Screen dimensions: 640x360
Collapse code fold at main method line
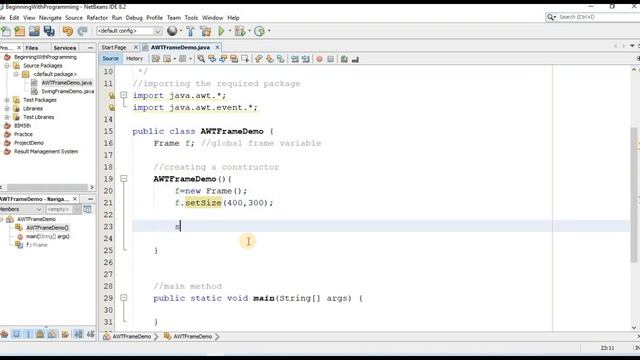[124, 298]
